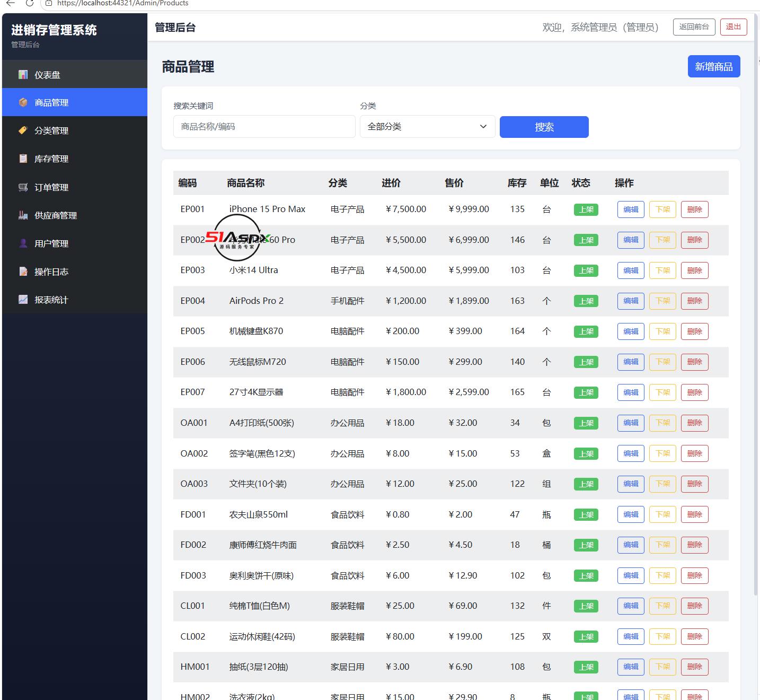Click 下架 for product EP001
The image size is (760, 700).
pos(662,209)
